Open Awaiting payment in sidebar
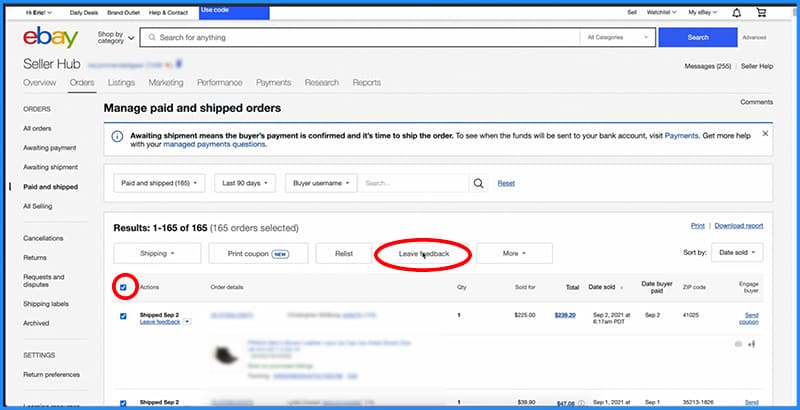Screen dimensions: 800x410 tap(49, 148)
